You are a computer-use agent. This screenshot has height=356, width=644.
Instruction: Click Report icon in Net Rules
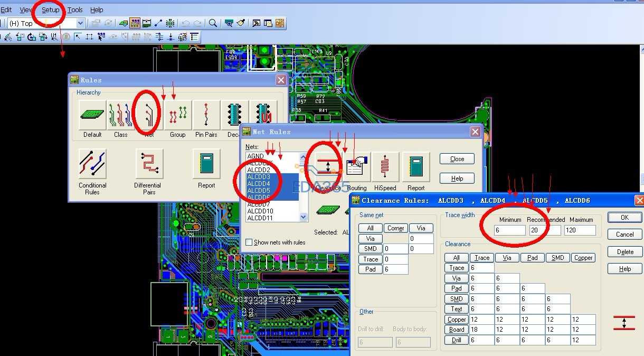pos(416,167)
